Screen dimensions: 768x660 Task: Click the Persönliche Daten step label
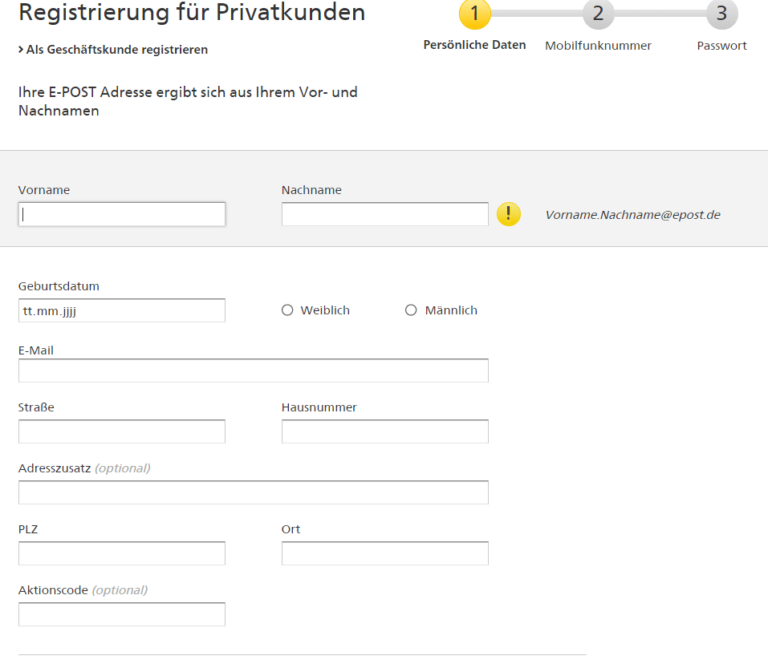[x=475, y=46]
